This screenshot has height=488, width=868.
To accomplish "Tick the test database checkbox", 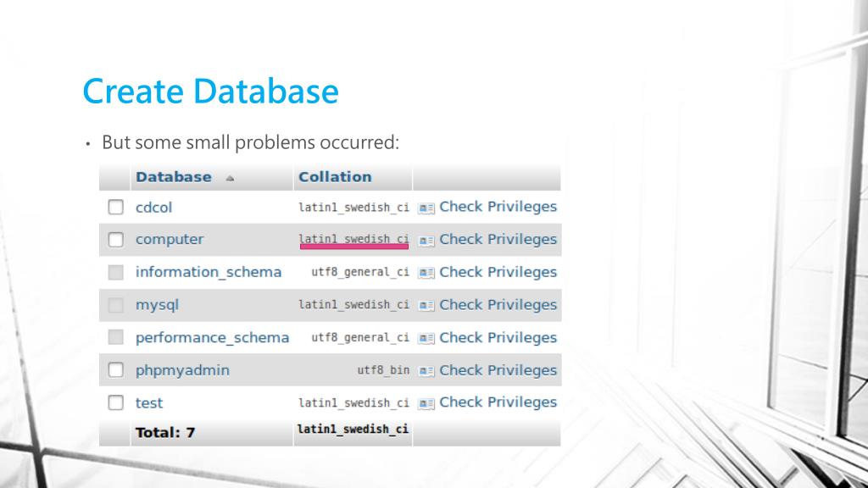I will click(x=115, y=402).
